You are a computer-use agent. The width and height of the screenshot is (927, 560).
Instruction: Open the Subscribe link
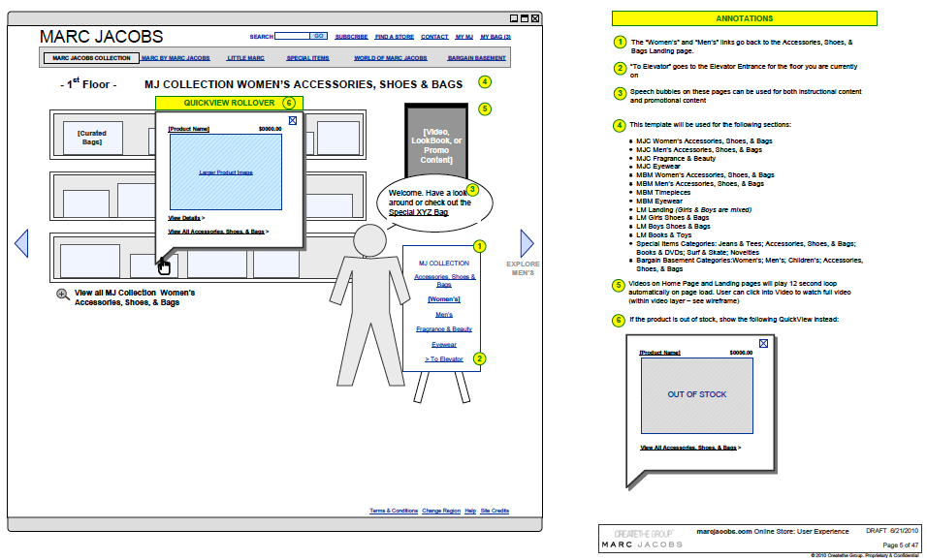(x=351, y=37)
